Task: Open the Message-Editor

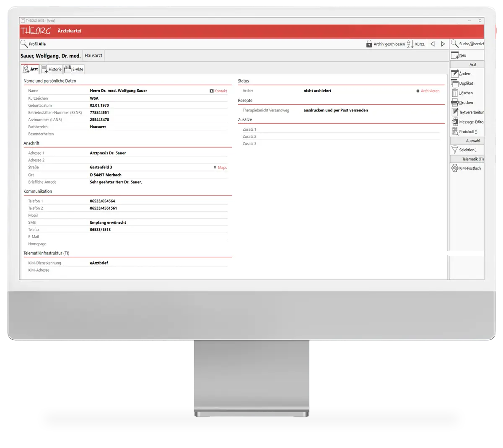Action: tap(455, 122)
